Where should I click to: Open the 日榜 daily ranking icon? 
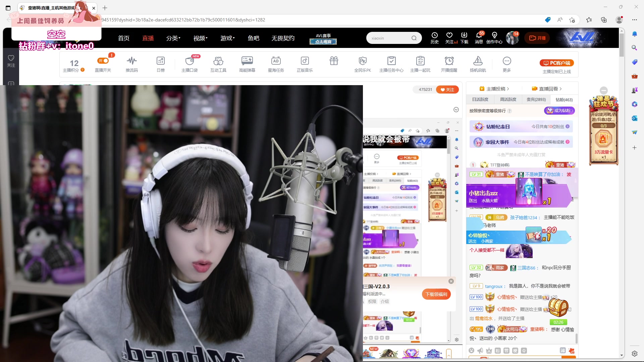click(161, 61)
